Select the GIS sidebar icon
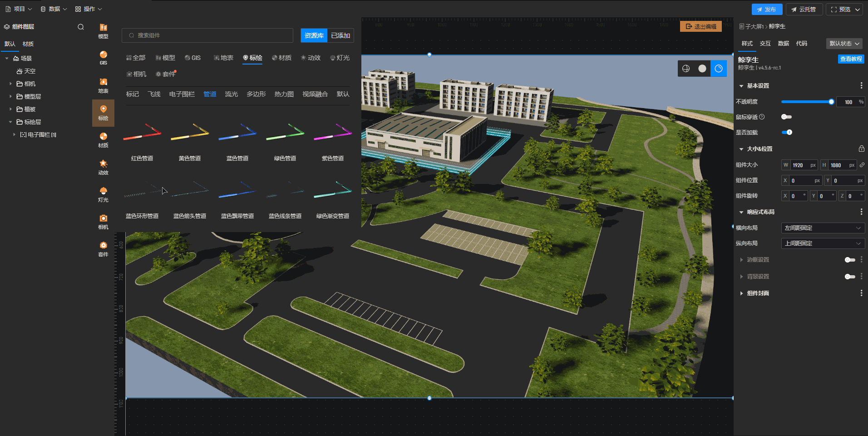This screenshot has height=436, width=868. click(103, 58)
